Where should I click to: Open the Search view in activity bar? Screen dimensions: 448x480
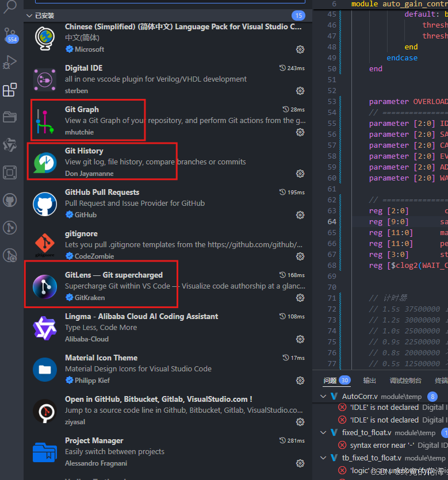click(10, 7)
